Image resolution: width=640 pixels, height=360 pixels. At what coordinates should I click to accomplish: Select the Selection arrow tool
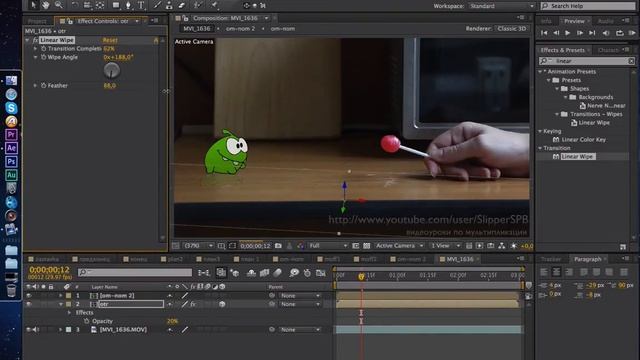click(33, 5)
